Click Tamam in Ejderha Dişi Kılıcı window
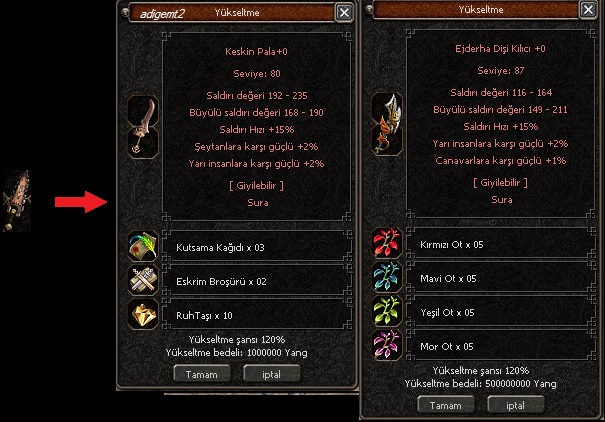 [x=446, y=405]
